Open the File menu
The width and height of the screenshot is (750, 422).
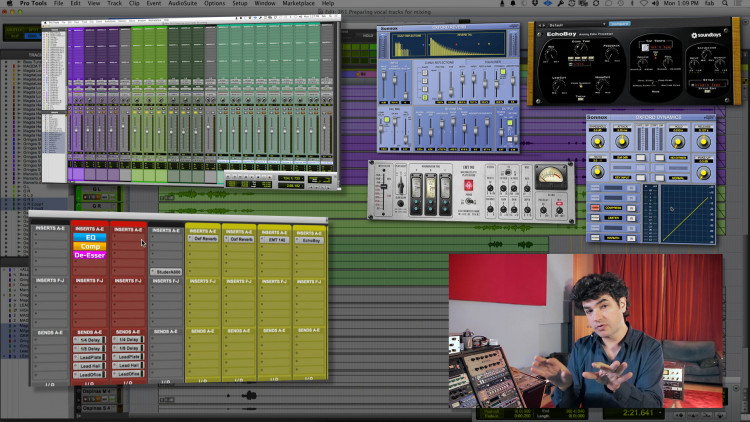(x=58, y=3)
